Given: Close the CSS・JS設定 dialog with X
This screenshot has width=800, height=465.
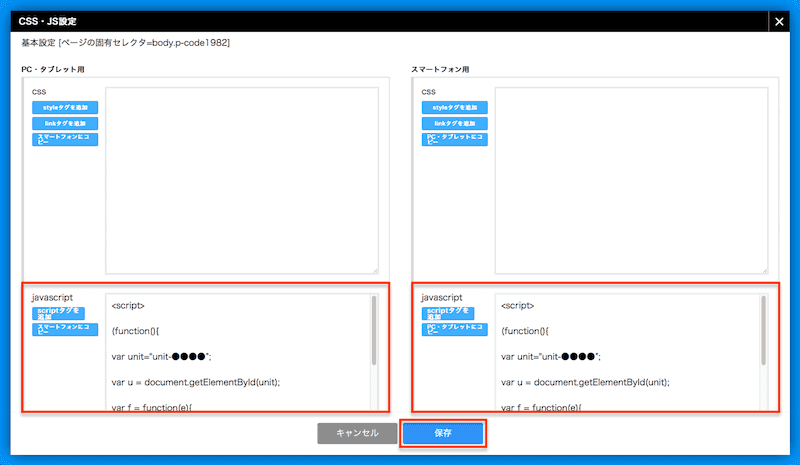Looking at the screenshot, I should point(779,21).
